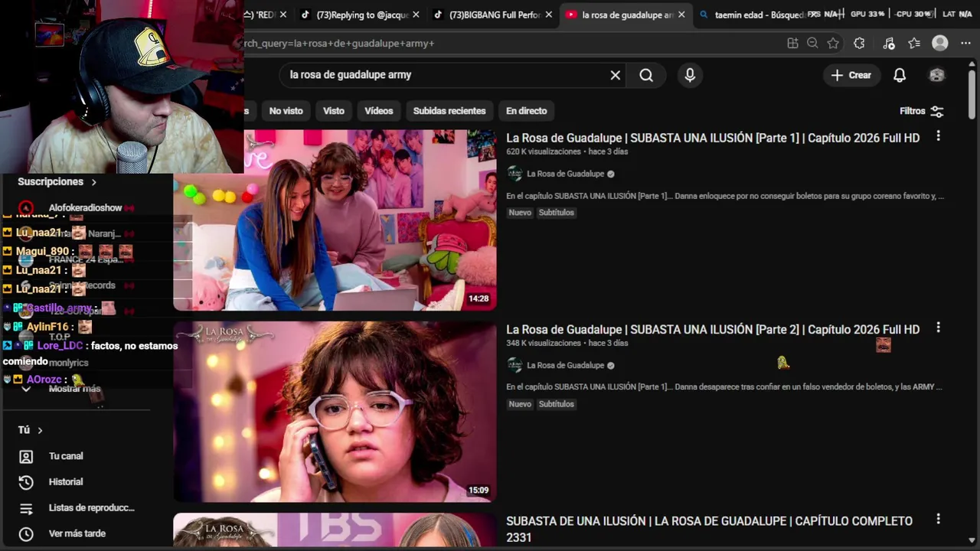Click the Subtítulos badge under Parte 2
The height and width of the screenshot is (551, 980).
[x=556, y=404]
